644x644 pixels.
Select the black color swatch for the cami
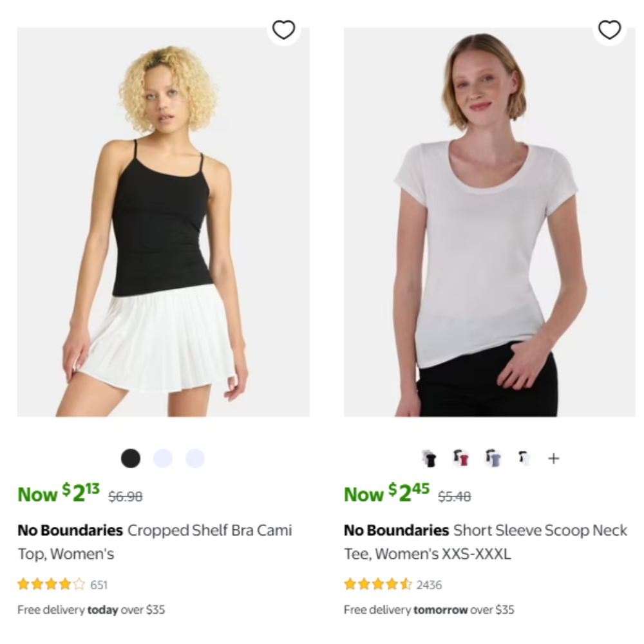coord(131,459)
